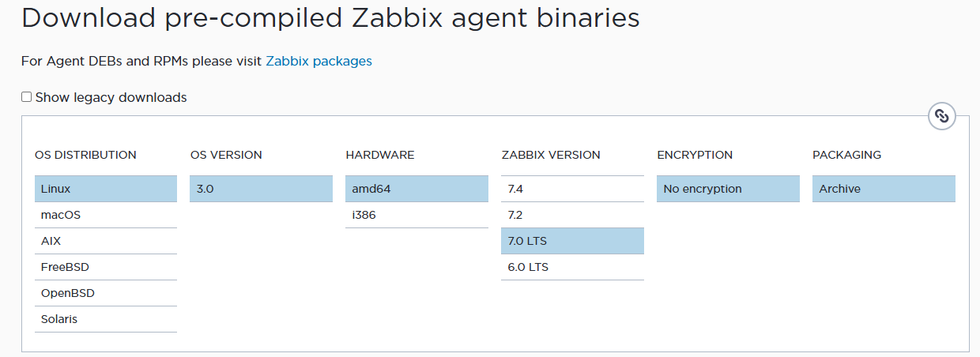Select AIX from OS distribution list

[x=106, y=241]
